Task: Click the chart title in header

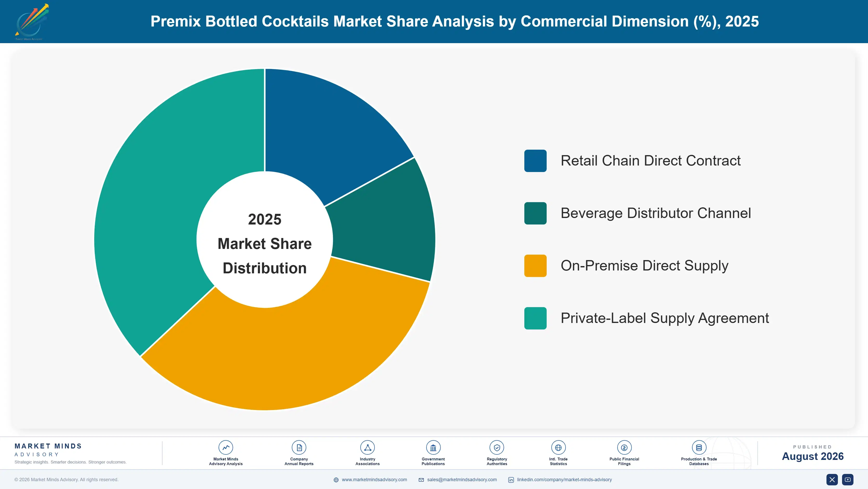Action: [x=455, y=21]
